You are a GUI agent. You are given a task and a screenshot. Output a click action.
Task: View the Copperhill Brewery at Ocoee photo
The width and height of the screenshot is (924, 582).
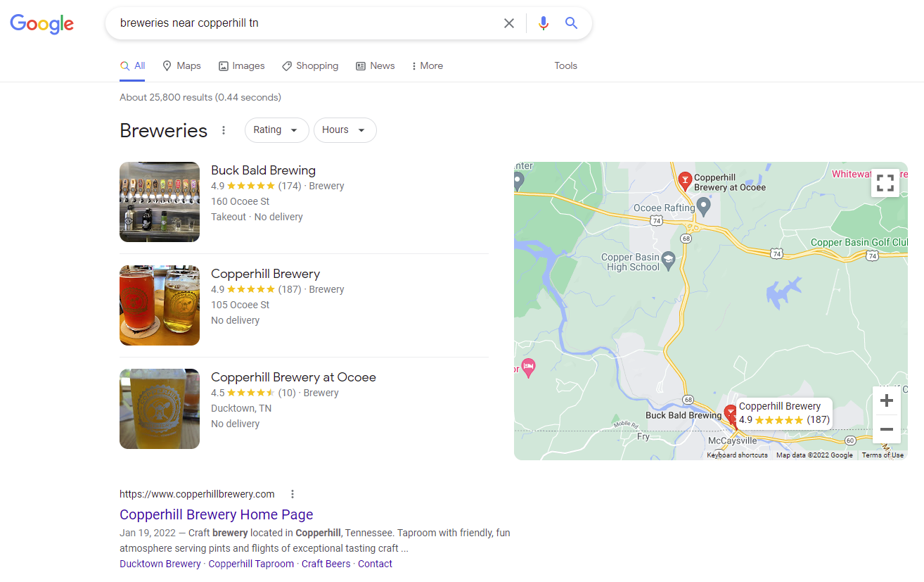click(160, 409)
